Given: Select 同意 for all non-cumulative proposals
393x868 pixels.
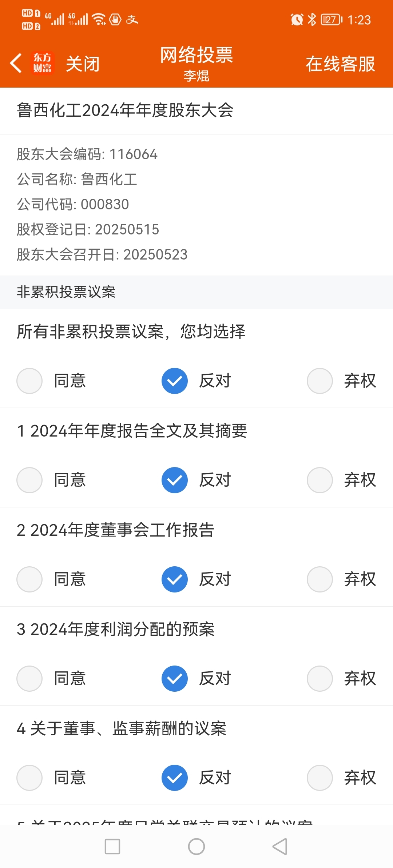Looking at the screenshot, I should pos(51,381).
